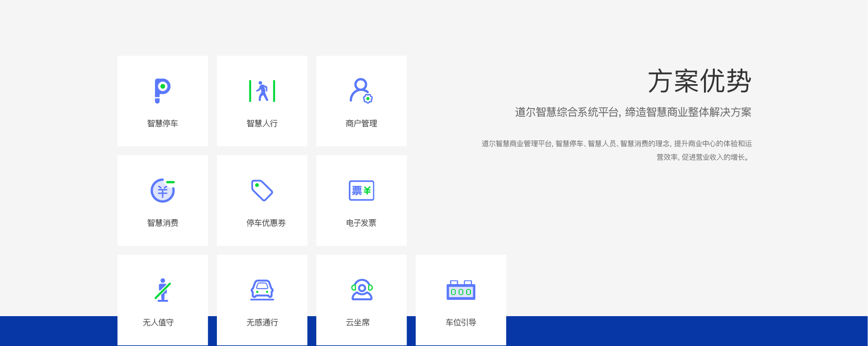Viewport: 868px width, 346px height.
Task: Select the 无人值守 label
Action: click(x=158, y=322)
